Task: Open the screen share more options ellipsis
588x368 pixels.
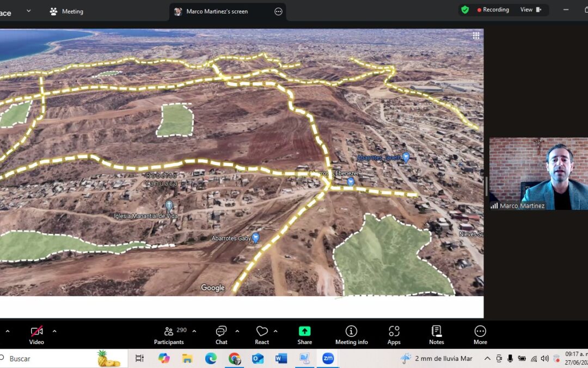Action: click(x=278, y=11)
